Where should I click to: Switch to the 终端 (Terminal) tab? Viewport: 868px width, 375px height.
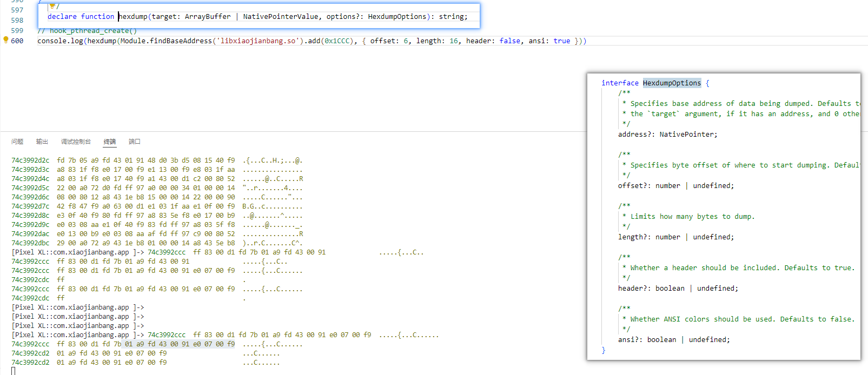tap(110, 142)
